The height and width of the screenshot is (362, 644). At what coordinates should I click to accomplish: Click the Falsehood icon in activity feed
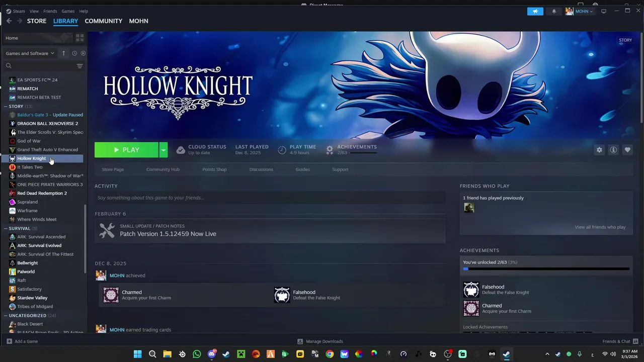(x=282, y=295)
